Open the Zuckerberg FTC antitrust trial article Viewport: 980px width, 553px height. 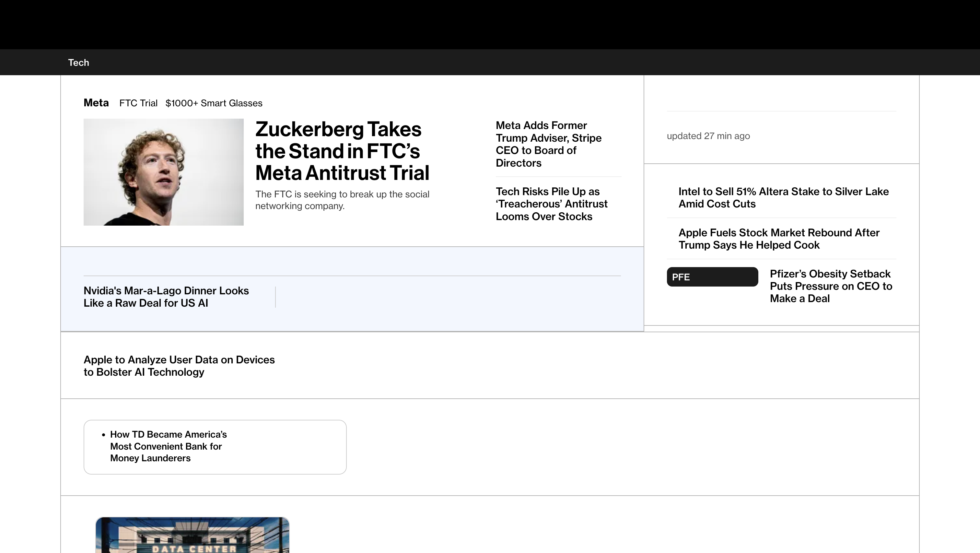tap(342, 151)
